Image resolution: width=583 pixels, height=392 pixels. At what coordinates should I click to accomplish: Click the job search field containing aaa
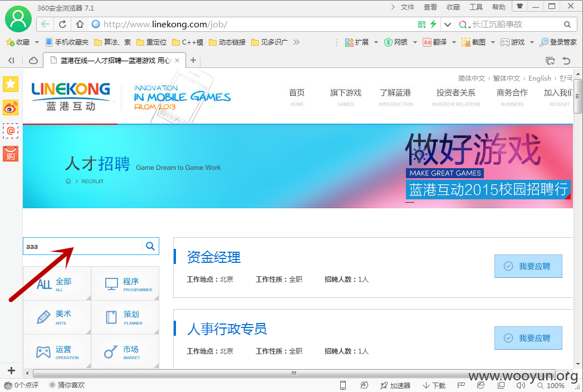[82, 246]
